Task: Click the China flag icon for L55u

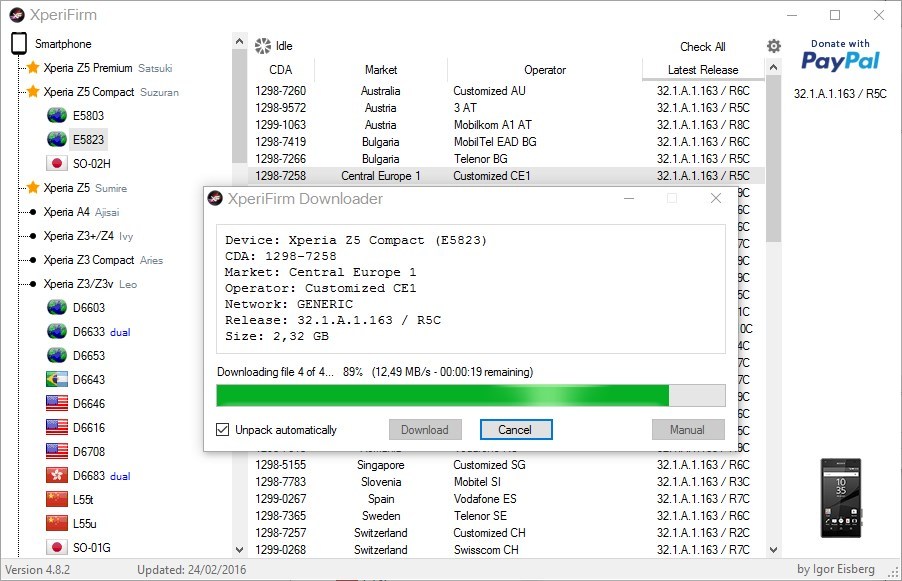Action: 57,523
